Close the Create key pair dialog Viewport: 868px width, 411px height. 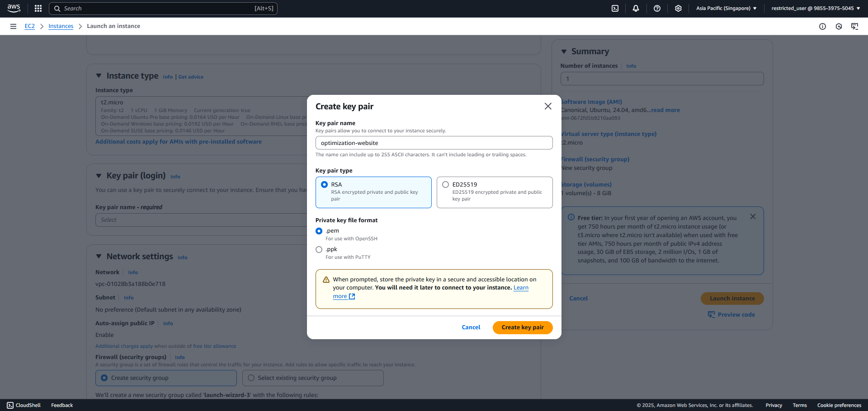click(548, 106)
